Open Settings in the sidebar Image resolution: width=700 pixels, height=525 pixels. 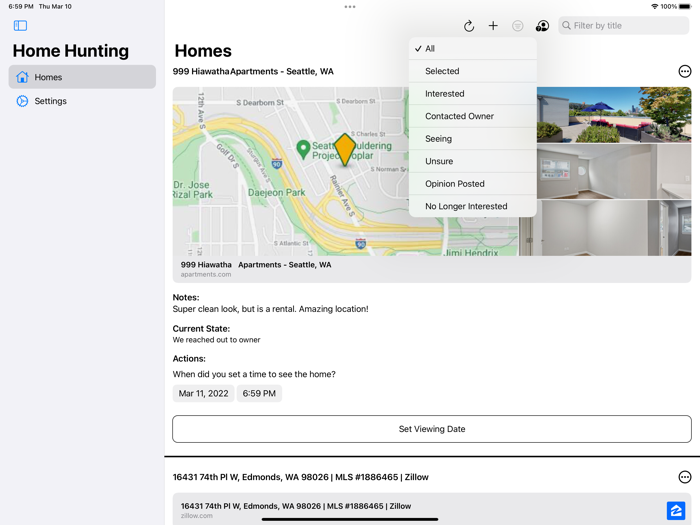coord(82,101)
